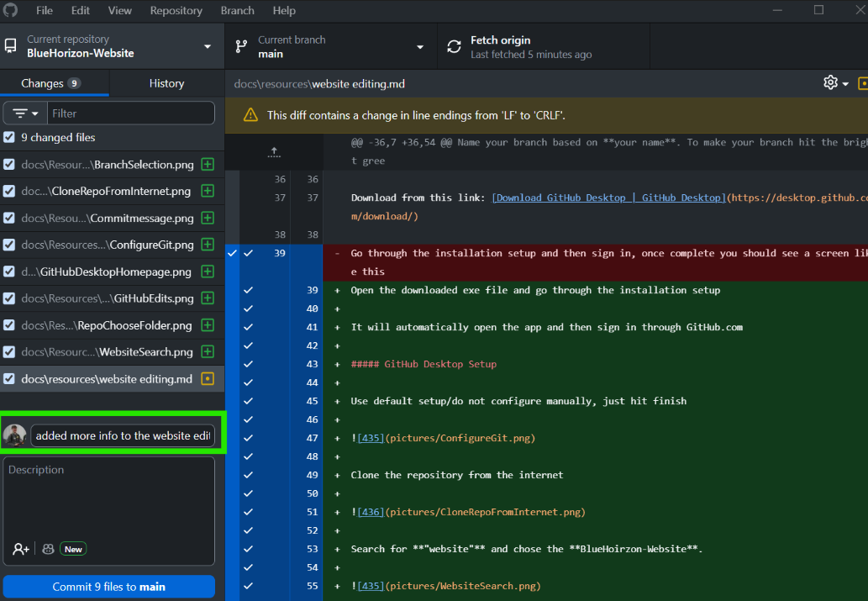Click the Description text area
The height and width of the screenshot is (601, 868).
point(109,498)
